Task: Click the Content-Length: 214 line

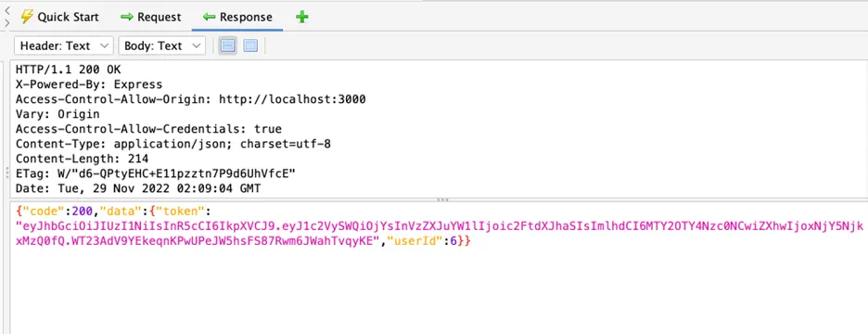Action: (82, 159)
